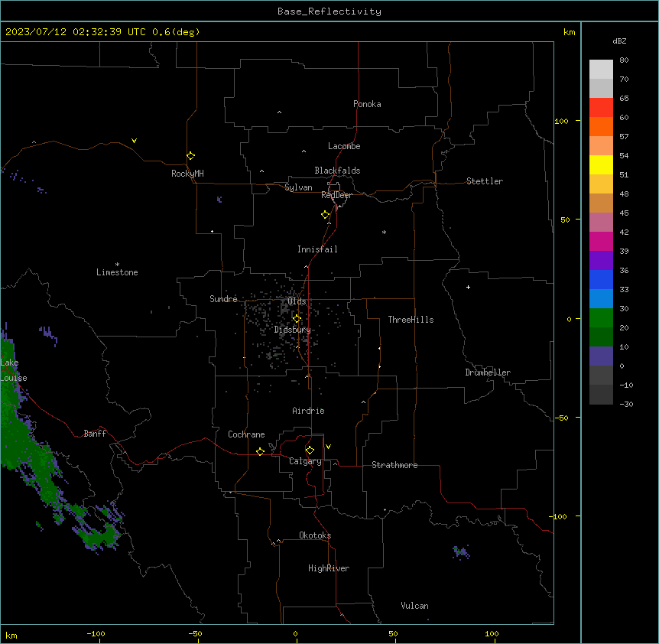This screenshot has width=659, height=644.
Task: Pick the light gray 70-80 dBZ legend swatch
Action: [601, 70]
